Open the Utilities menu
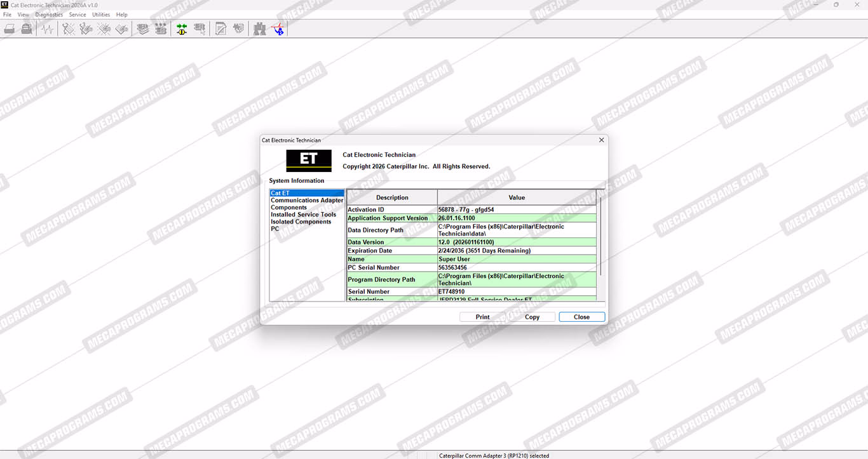Screen dimensions: 868x459 pyautogui.click(x=101, y=15)
